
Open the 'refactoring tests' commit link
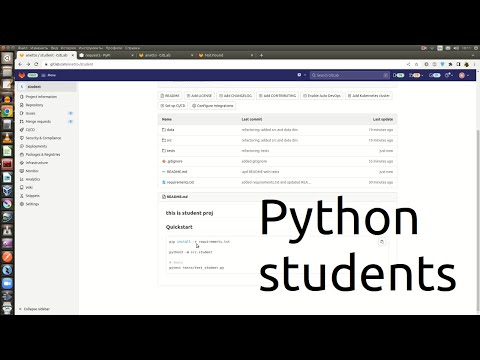[x=255, y=151]
